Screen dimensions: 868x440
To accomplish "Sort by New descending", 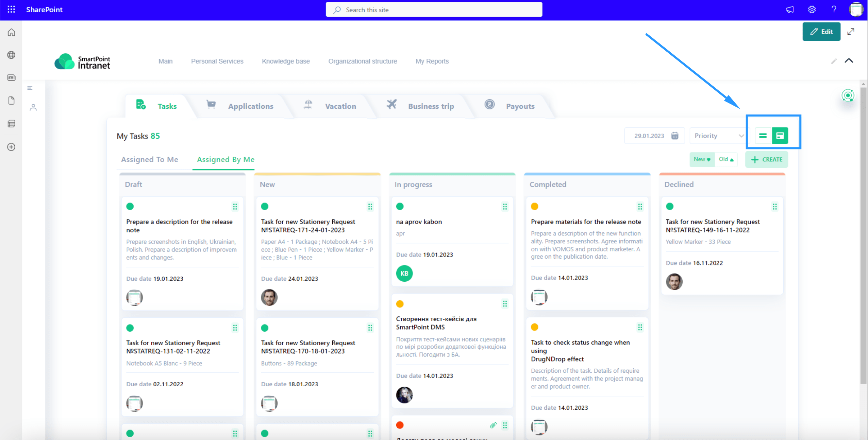I will [x=702, y=159].
